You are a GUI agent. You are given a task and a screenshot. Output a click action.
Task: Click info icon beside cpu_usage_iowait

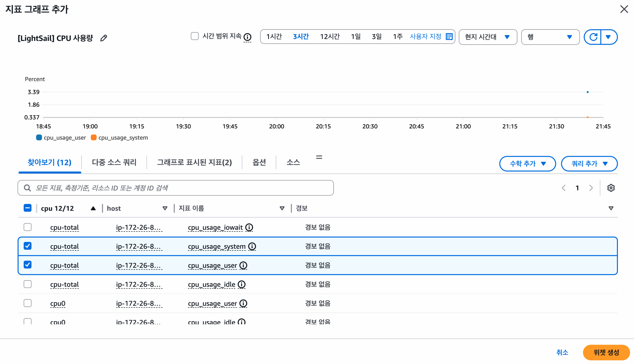tap(249, 227)
